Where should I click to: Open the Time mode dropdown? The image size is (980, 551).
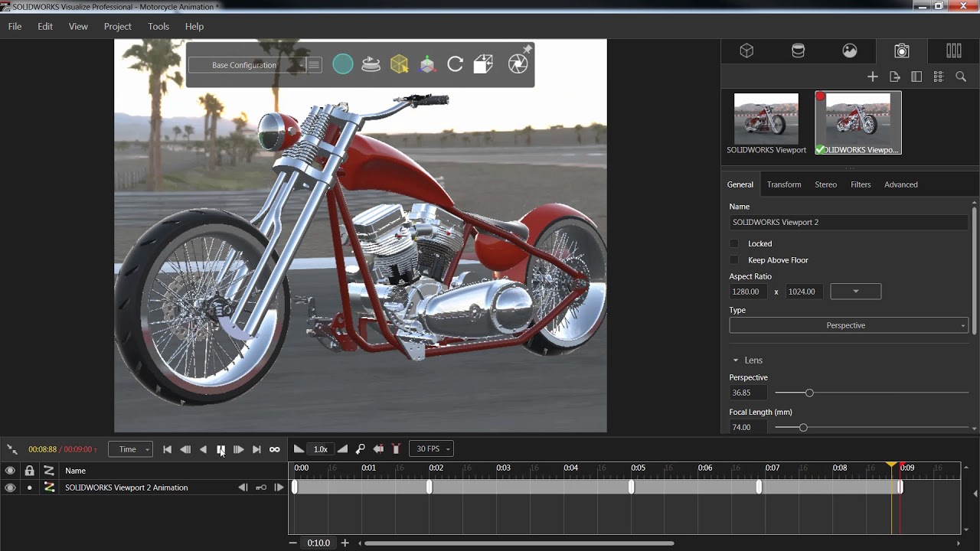coord(130,449)
